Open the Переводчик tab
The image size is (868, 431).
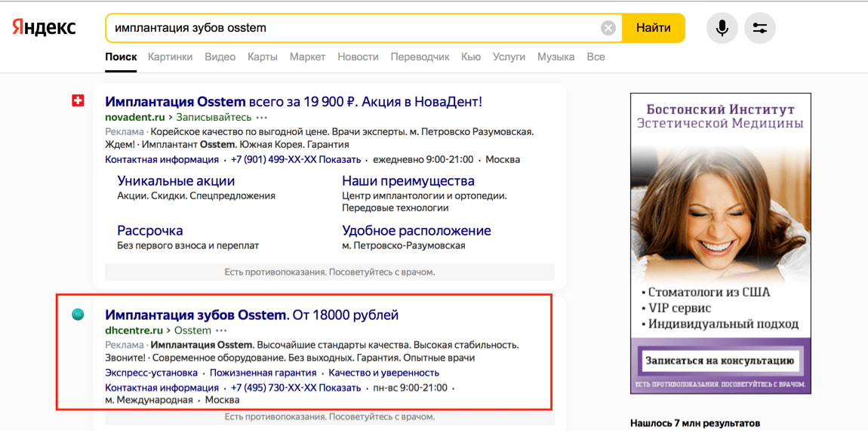tap(420, 57)
